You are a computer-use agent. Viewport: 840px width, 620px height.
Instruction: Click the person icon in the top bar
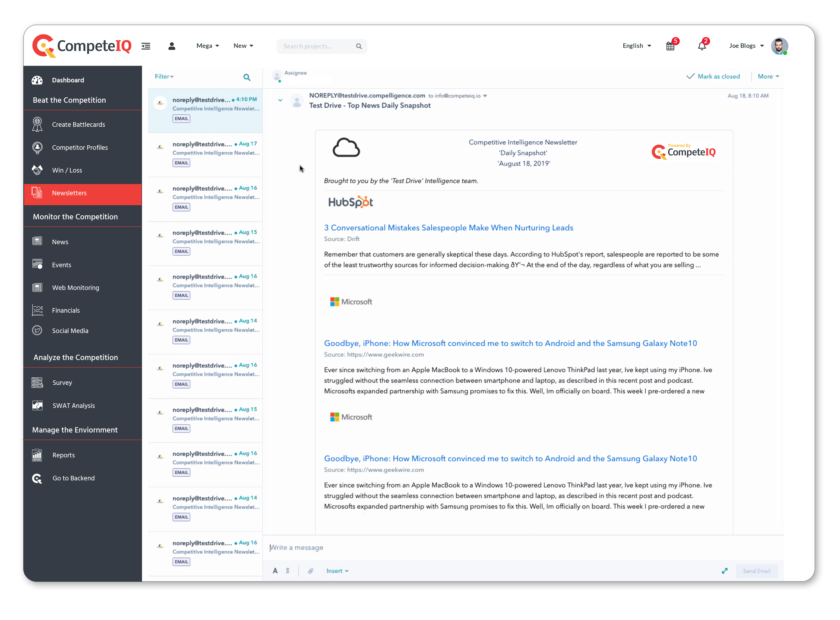tap(171, 46)
